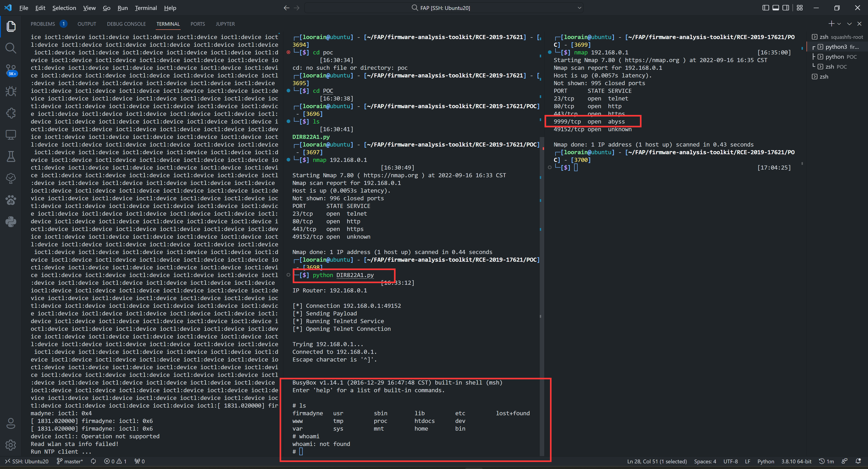Toggle the primary side bar layout button

[766, 8]
